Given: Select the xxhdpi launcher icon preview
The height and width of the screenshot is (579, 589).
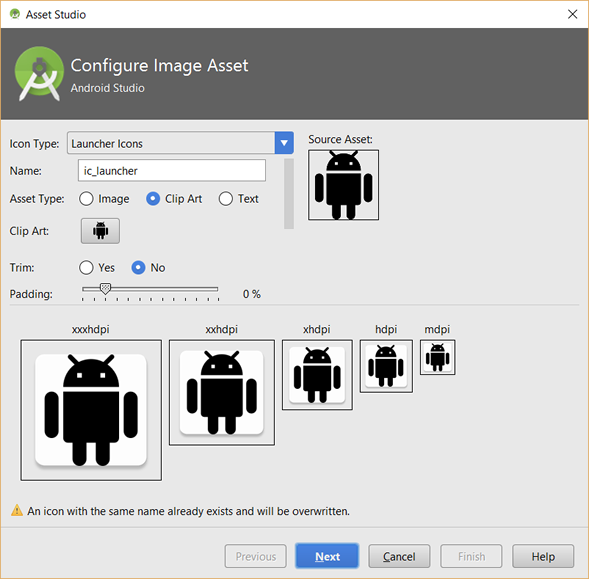Looking at the screenshot, I should [x=222, y=393].
